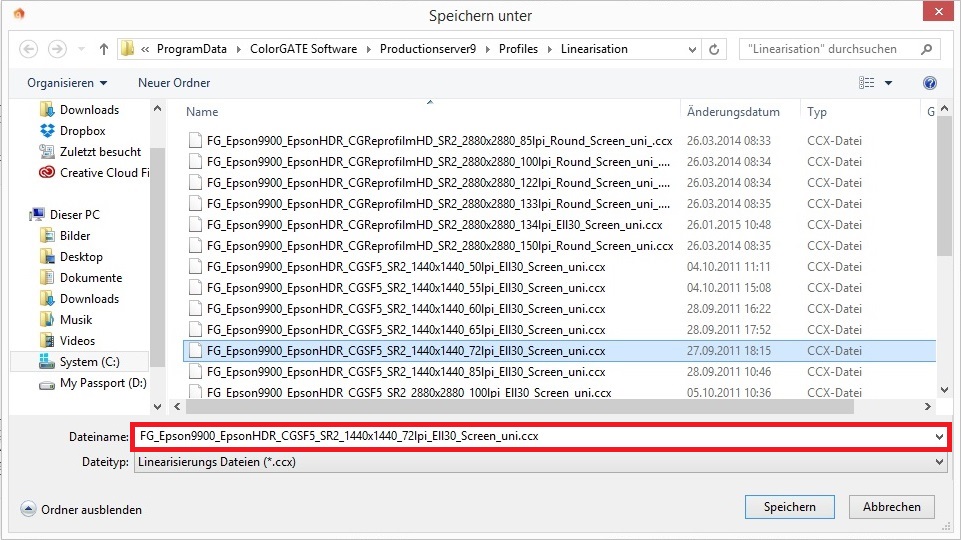
Task: Select Dropbox in the navigation sidebar
Action: (82, 131)
